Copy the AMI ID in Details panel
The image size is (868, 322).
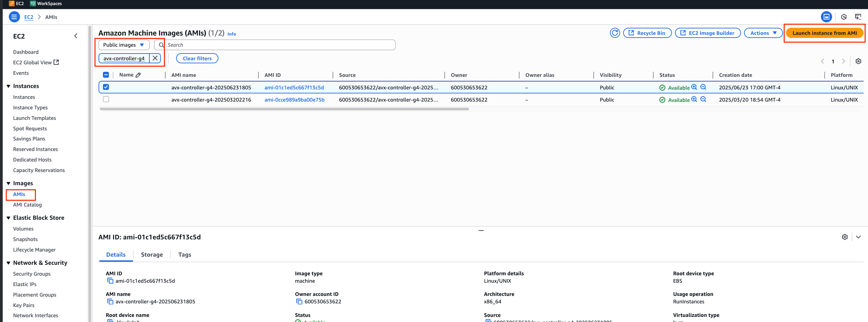(110, 281)
